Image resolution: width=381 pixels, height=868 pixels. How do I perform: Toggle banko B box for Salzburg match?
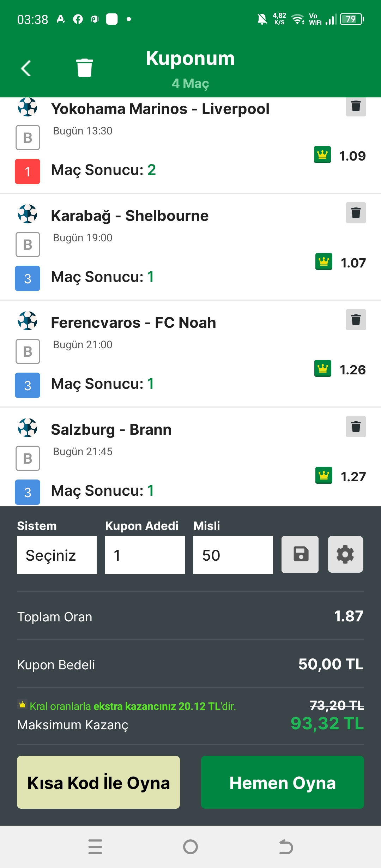pos(28,458)
